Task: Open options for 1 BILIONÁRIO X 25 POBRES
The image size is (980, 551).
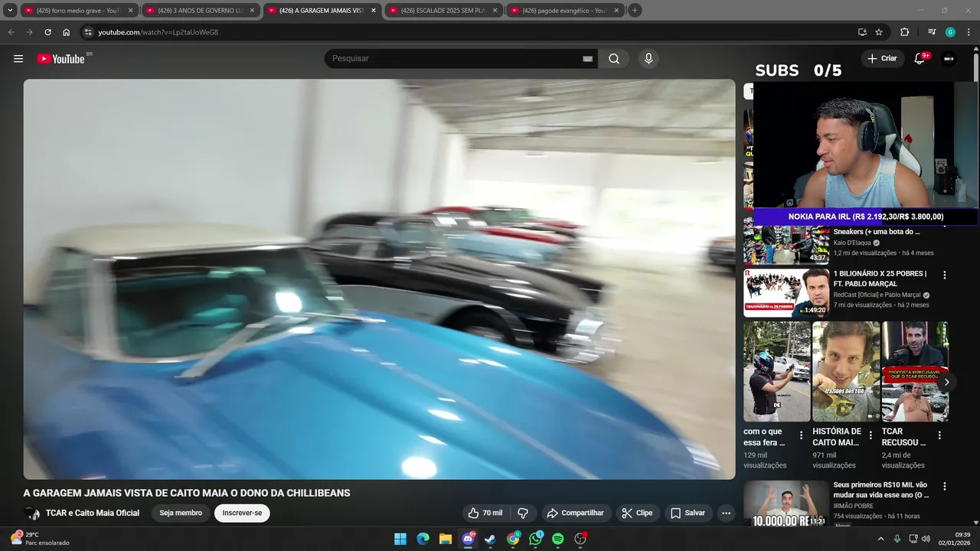Action: tap(944, 275)
